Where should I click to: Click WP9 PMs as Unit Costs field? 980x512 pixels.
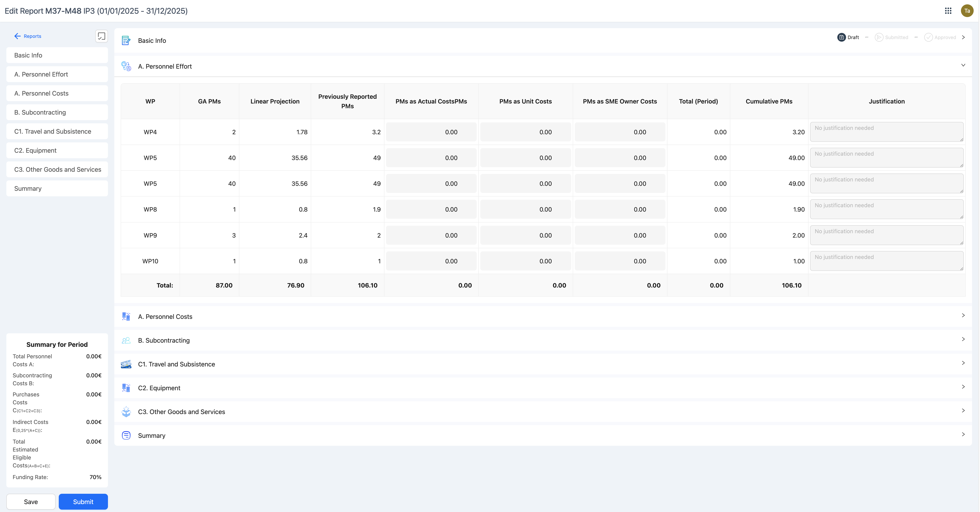point(525,235)
